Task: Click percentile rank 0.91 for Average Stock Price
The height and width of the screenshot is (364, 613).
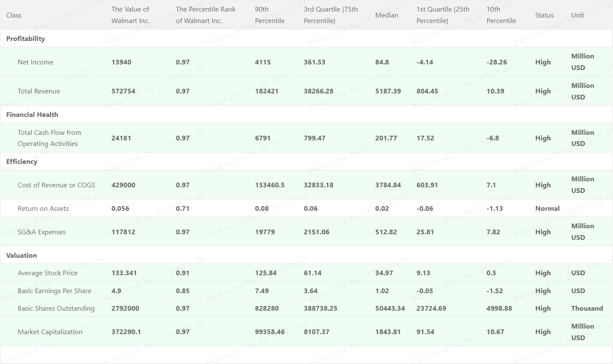Action: pyautogui.click(x=183, y=273)
